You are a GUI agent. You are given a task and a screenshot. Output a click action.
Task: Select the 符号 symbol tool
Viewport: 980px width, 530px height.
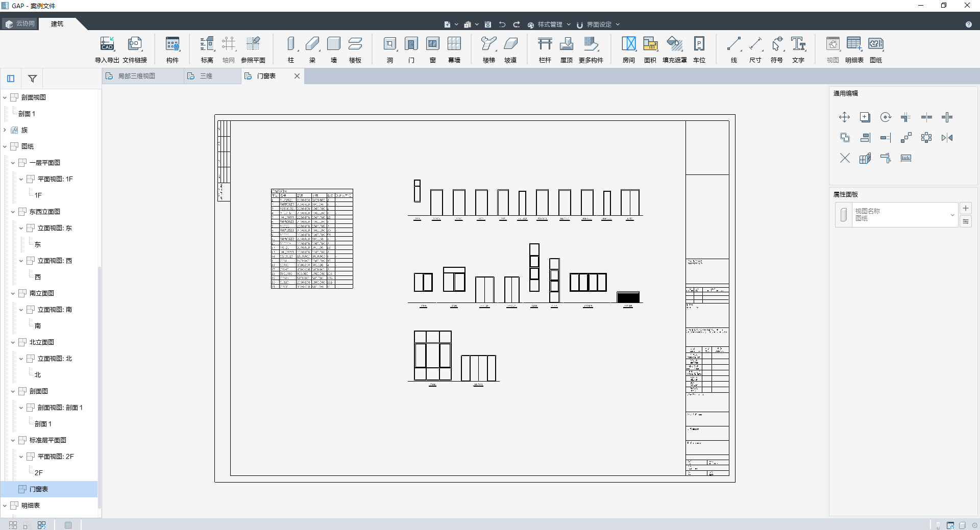(x=777, y=49)
